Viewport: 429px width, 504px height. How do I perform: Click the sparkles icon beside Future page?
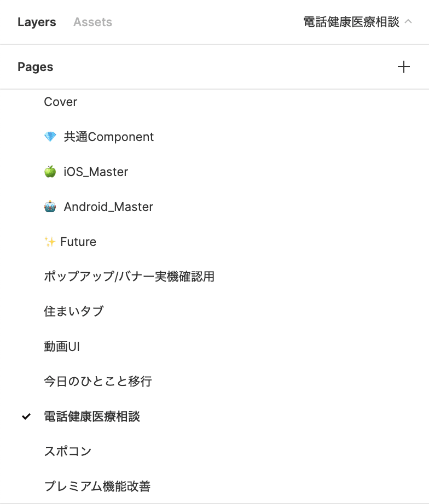[50, 242]
